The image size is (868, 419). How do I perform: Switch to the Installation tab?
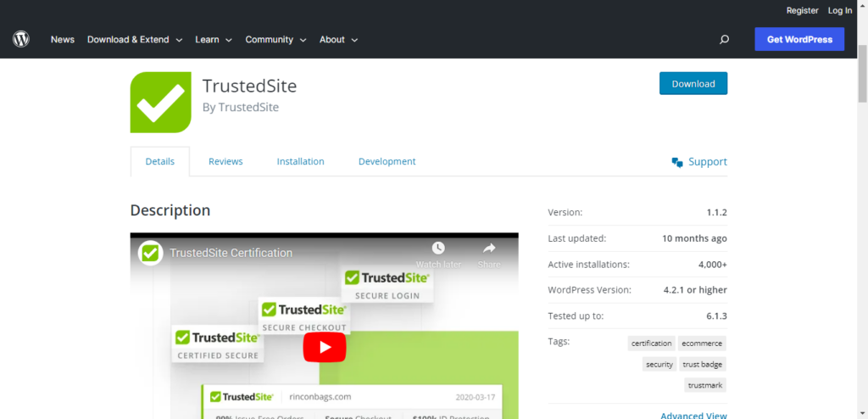tap(301, 161)
